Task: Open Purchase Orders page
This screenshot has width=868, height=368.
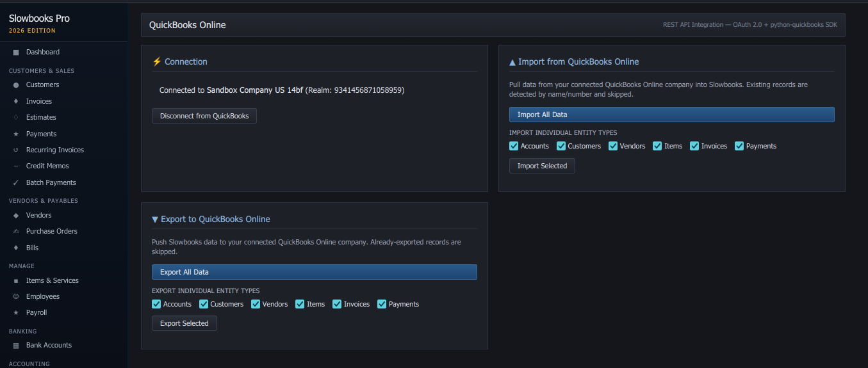Action: 52,231
